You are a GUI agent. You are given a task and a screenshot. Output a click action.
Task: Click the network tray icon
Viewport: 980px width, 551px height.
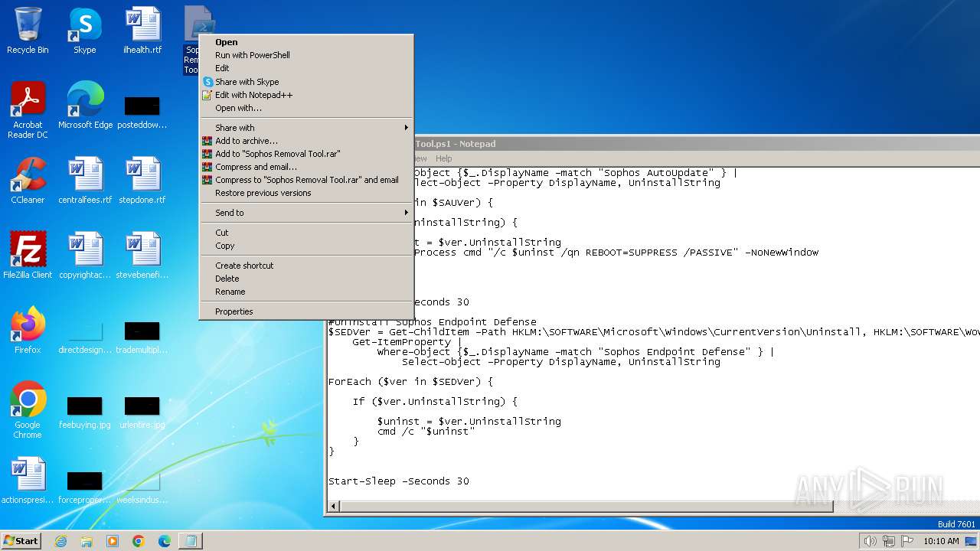click(x=889, y=541)
